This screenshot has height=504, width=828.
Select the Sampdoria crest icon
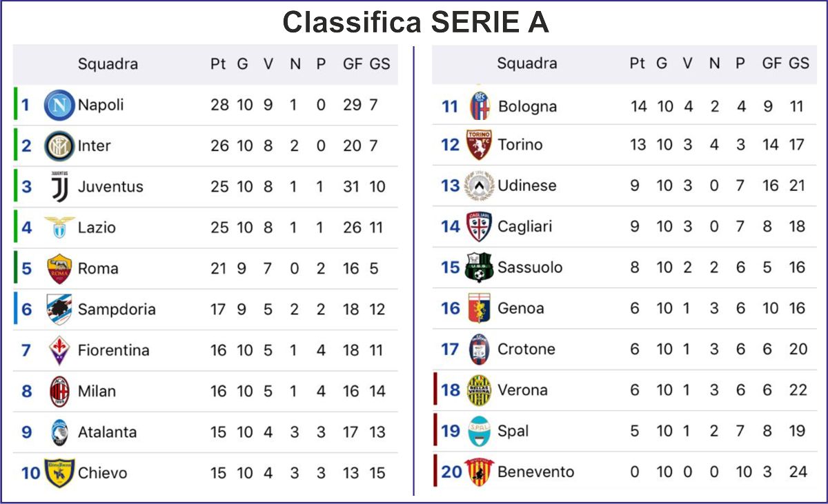59,310
